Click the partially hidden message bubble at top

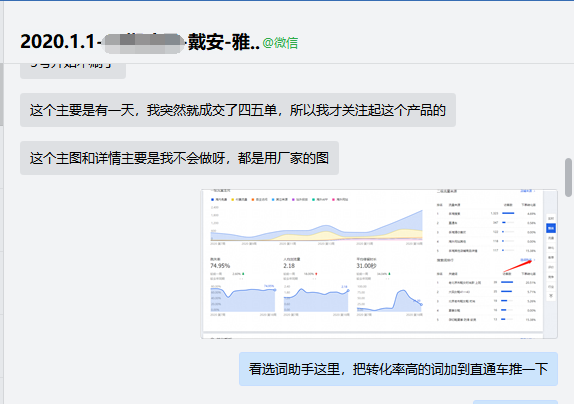coord(73,71)
